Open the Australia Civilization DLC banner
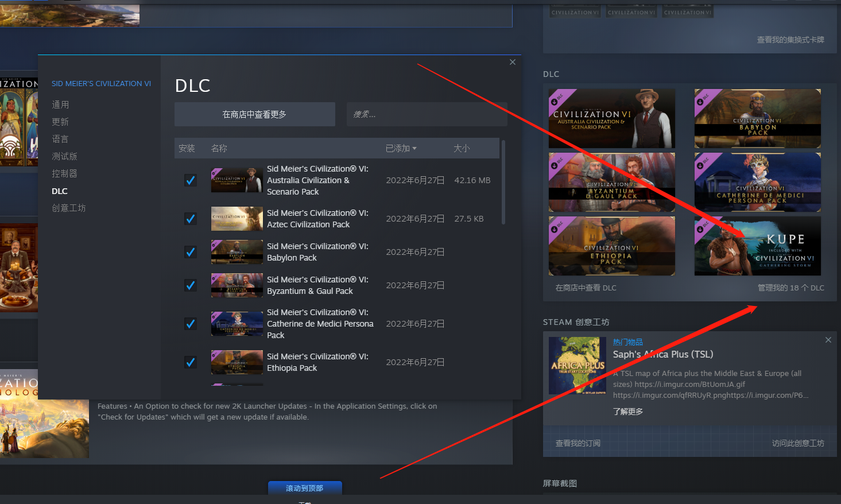Viewport: 841px width, 504px height. (x=611, y=119)
